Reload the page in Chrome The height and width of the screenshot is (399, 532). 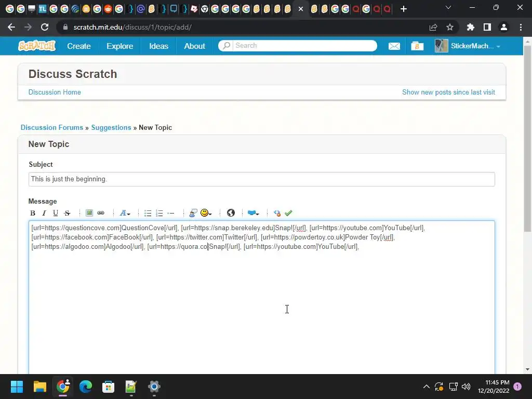[x=45, y=27]
